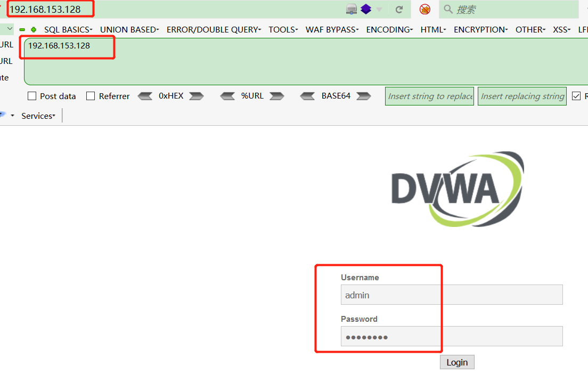588x382 pixels.
Task: Click the Password label text
Action: pyautogui.click(x=360, y=319)
